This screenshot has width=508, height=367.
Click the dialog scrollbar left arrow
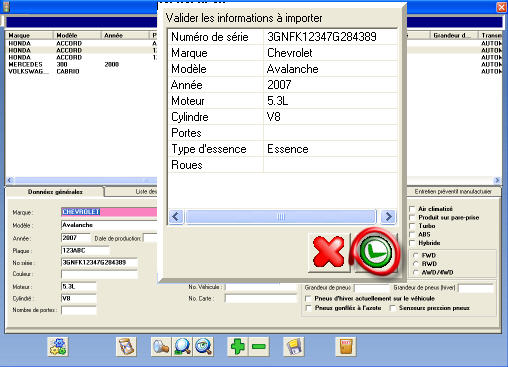176,217
